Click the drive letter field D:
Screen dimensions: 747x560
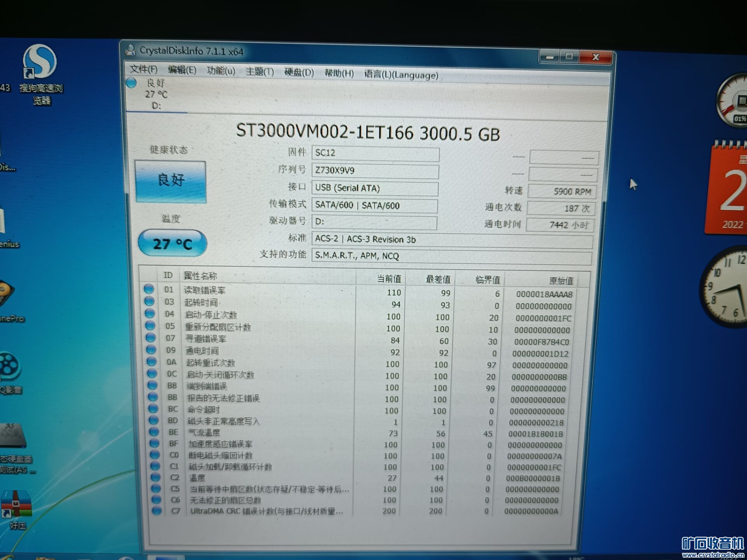point(374,222)
